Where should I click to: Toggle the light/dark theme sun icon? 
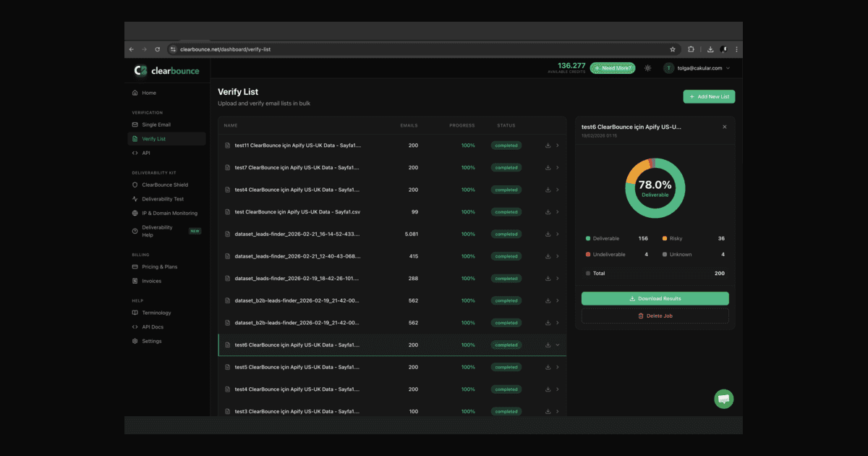point(647,68)
